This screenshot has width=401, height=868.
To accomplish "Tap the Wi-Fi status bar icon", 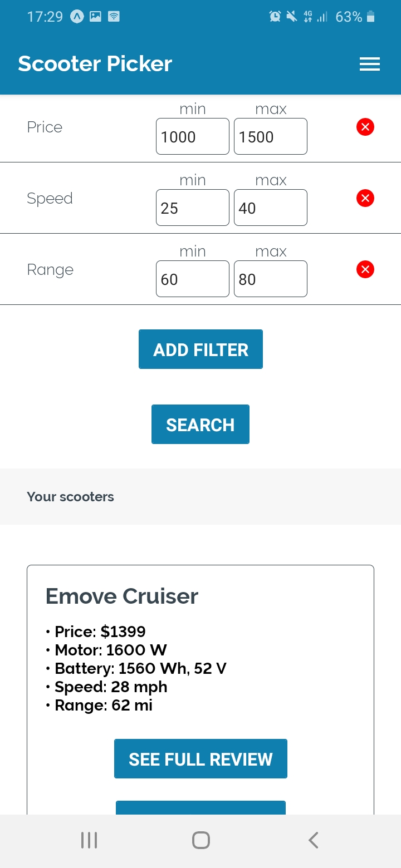I will (114, 17).
